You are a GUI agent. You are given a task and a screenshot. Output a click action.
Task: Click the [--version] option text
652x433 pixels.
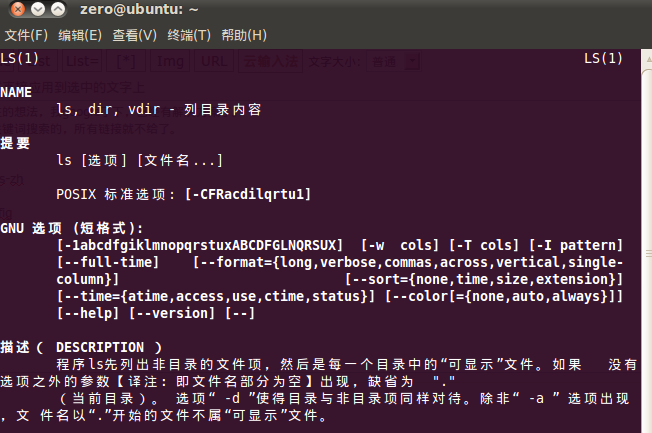[x=172, y=313]
